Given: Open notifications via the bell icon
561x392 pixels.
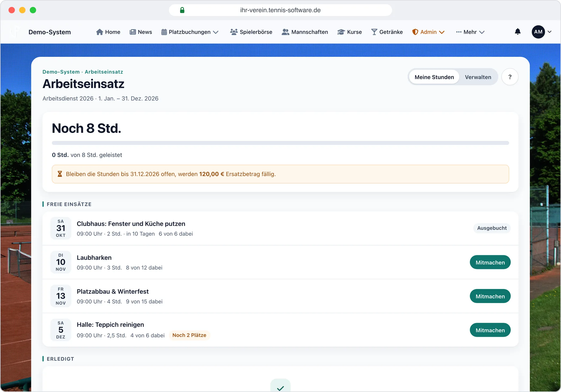Looking at the screenshot, I should coord(518,32).
